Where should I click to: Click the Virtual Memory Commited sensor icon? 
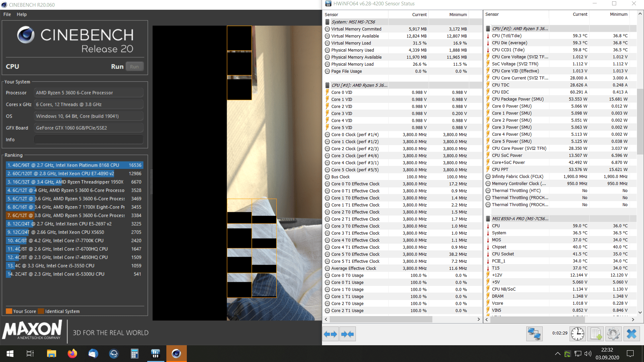click(327, 29)
